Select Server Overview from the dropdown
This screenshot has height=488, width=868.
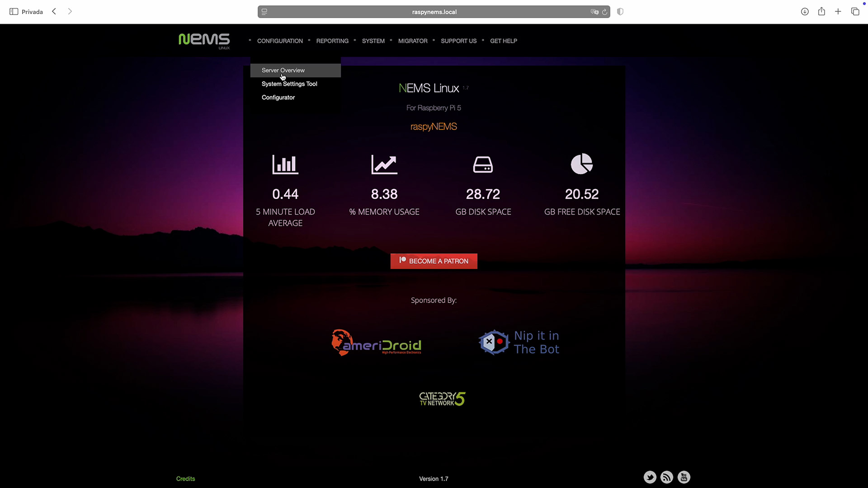coord(296,70)
